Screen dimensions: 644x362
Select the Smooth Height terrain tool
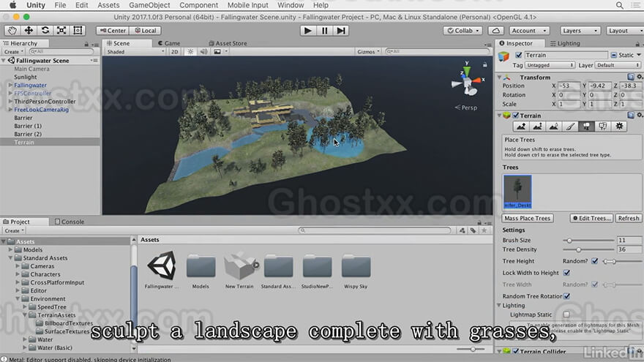coord(554,127)
